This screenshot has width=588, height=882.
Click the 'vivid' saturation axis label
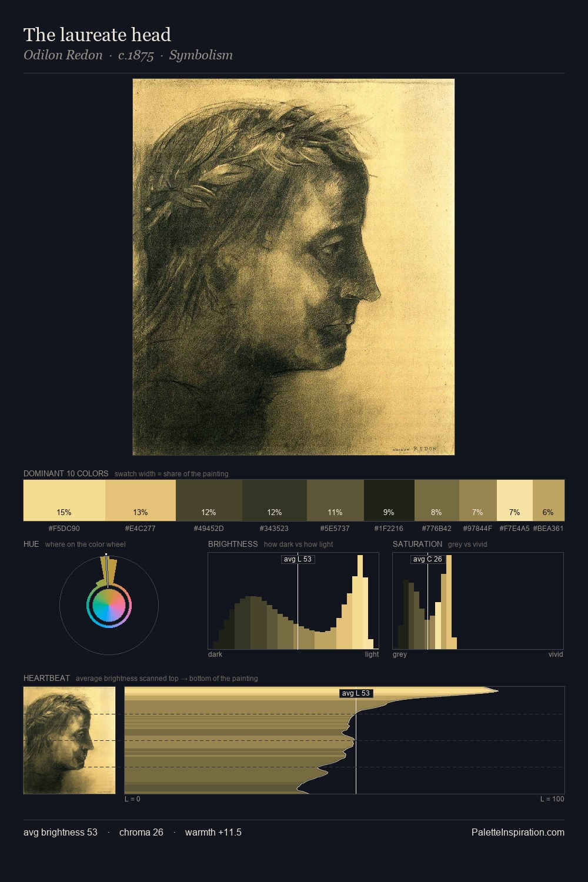coord(556,654)
